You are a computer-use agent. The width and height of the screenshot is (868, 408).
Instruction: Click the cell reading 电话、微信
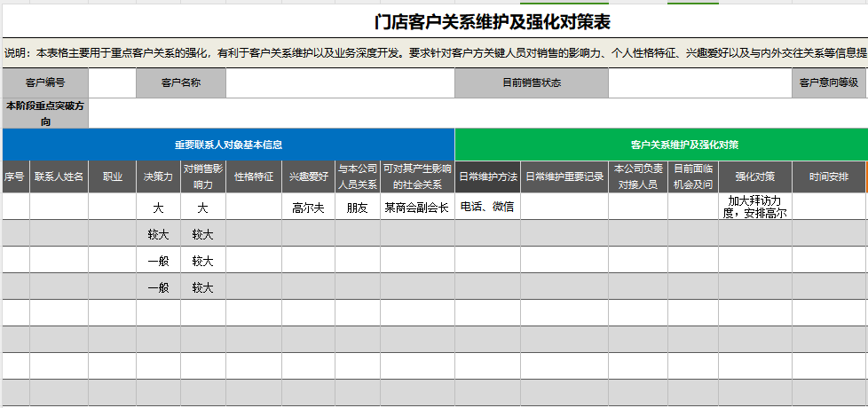pos(487,208)
